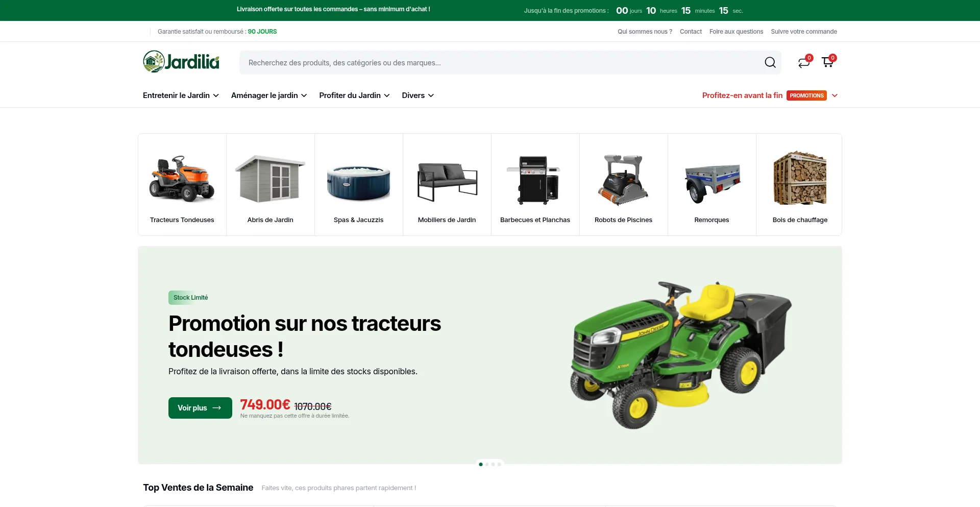Open Spas & Jacuzzis category image
Viewport: 980px width, 507px height.
[x=359, y=182]
